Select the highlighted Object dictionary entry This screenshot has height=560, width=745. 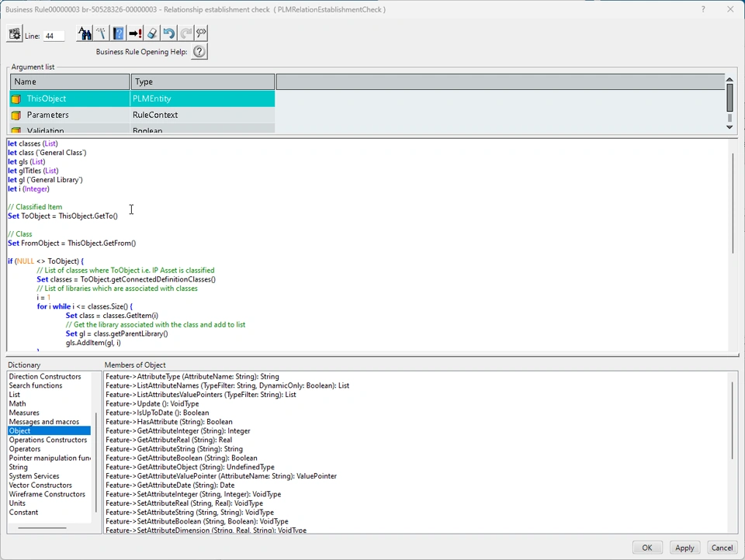(49, 430)
